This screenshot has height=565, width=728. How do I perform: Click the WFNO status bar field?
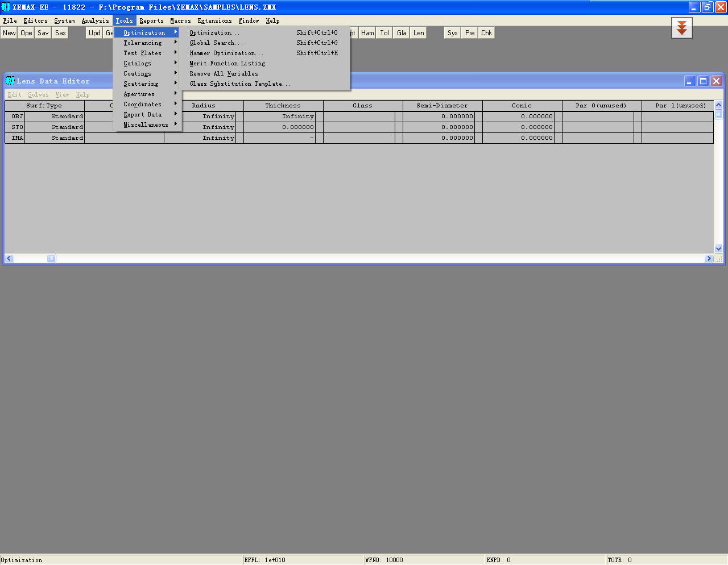[x=424, y=560]
